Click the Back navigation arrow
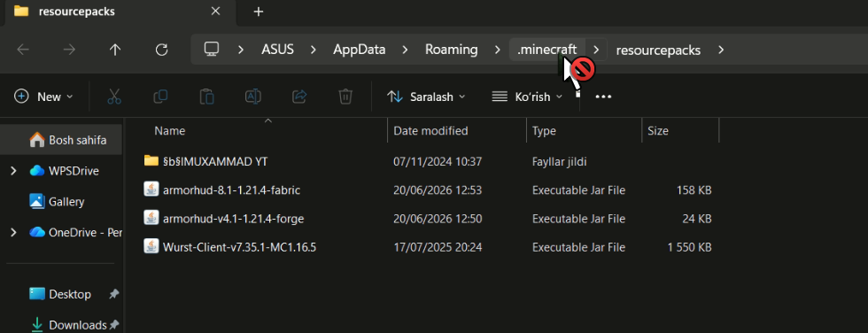This screenshot has height=333, width=868. 23,50
